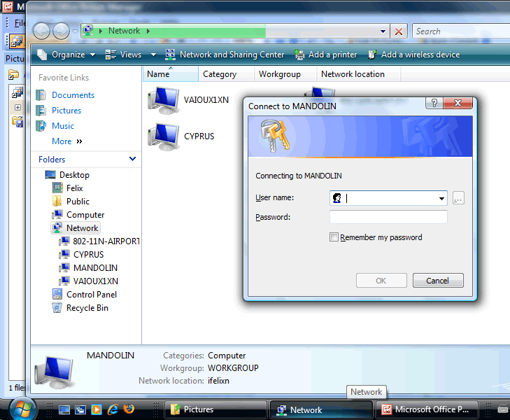The width and height of the screenshot is (510, 420).
Task: Open the Documents favorite link
Action: (73, 95)
